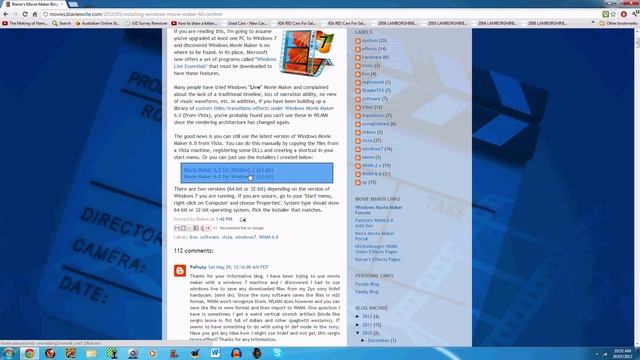Bookmark this page with the star icon

coord(613,14)
